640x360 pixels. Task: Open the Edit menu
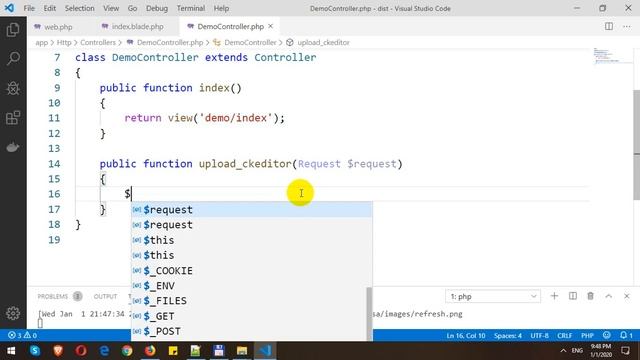coord(49,8)
